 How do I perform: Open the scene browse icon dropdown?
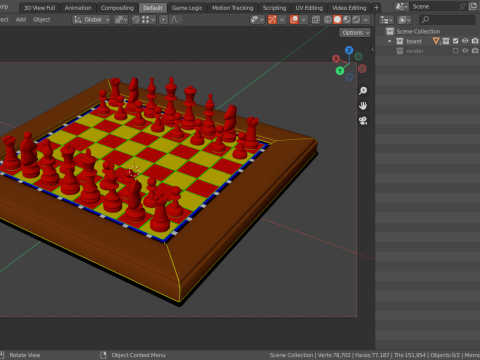tap(401, 6)
